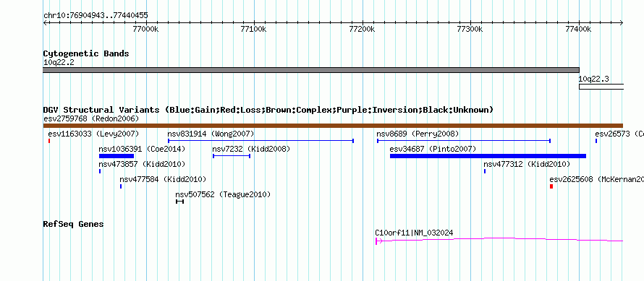The height and width of the screenshot is (281, 644).
Task: Open esv34687 (Pinto2007) label
Action: 433,149
